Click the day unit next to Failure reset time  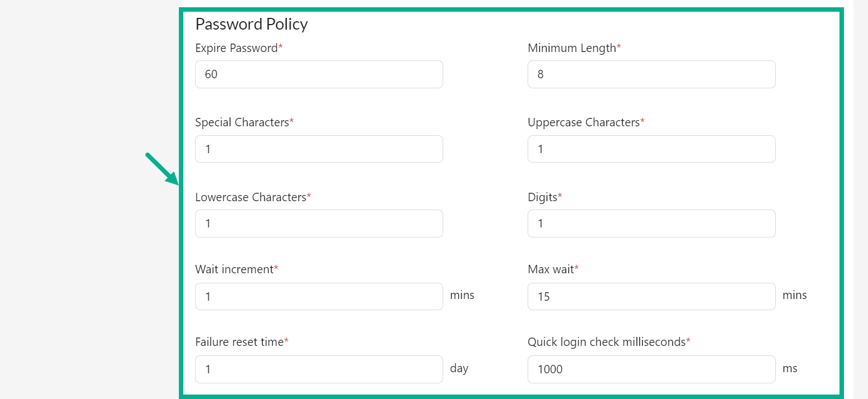tap(458, 368)
